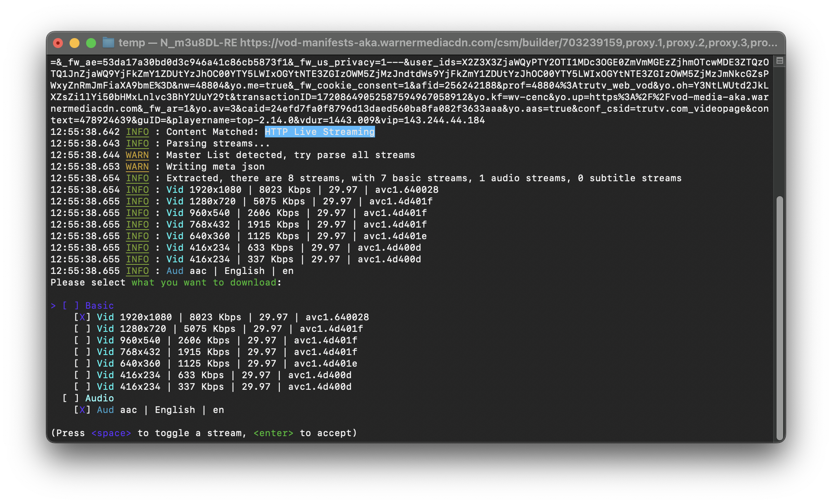The width and height of the screenshot is (832, 504).
Task: Toggle the 1920x1080 8023 Kbps video checkbox
Action: [82, 317]
